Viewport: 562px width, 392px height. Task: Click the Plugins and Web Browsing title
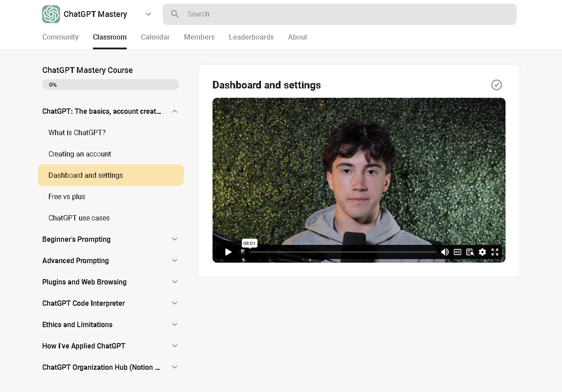pyautogui.click(x=84, y=282)
